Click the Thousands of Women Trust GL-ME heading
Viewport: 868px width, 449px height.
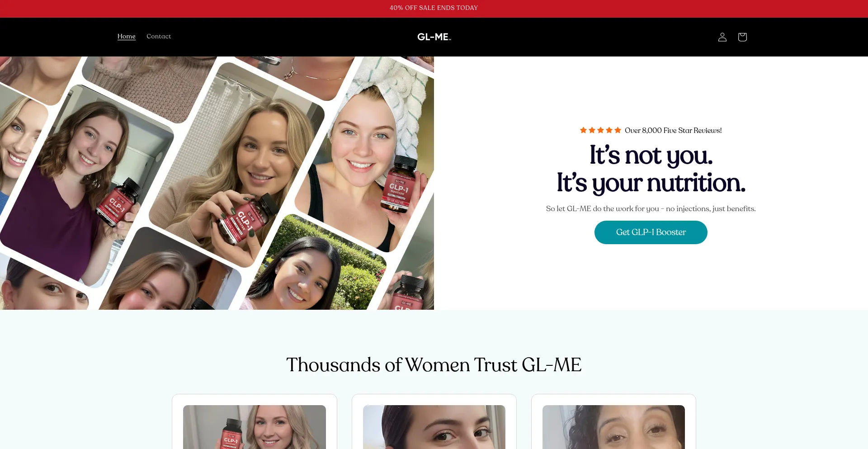434,365
